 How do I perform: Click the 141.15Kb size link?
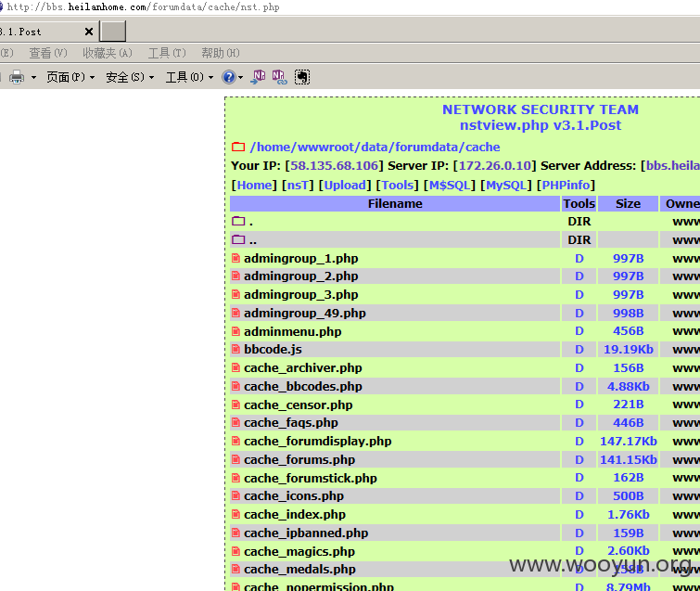628,459
